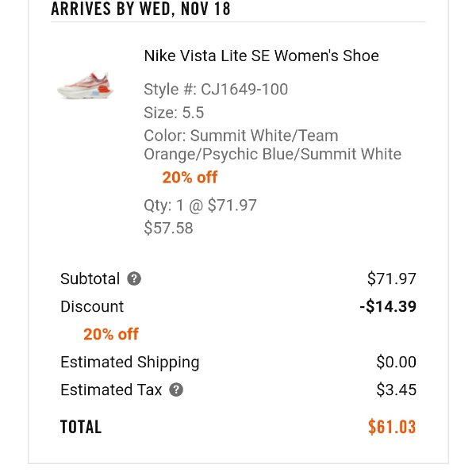
Task: Click the Nike Vista Lite SE Women's Shoe title
Action: (x=261, y=56)
